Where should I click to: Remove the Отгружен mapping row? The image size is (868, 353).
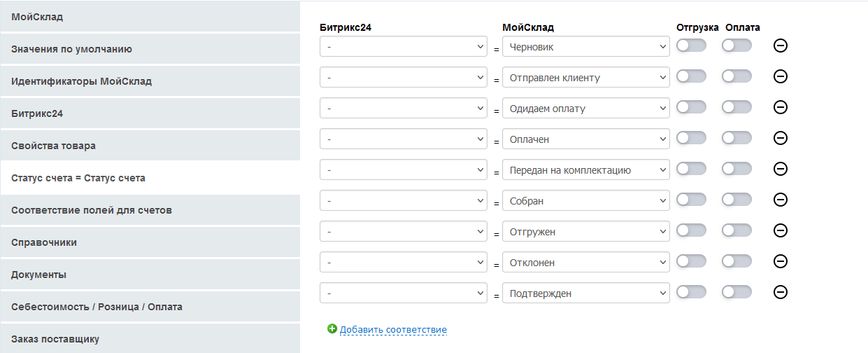click(781, 230)
